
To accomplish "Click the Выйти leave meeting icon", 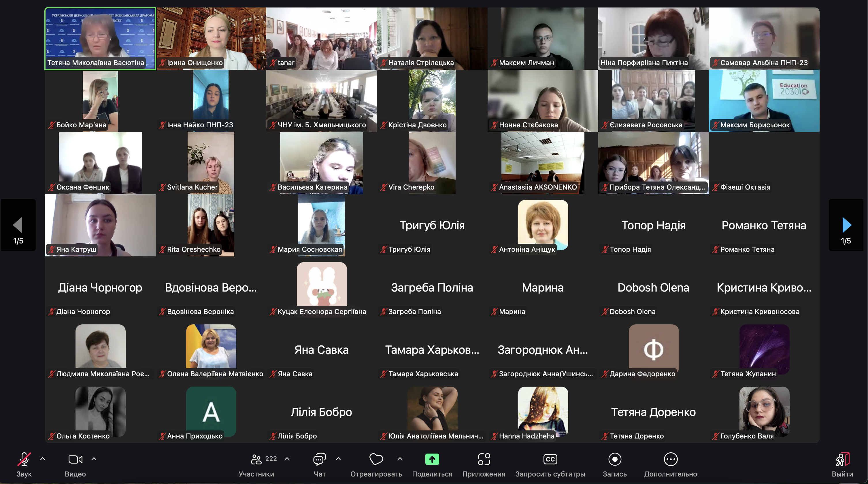I will coord(842,460).
